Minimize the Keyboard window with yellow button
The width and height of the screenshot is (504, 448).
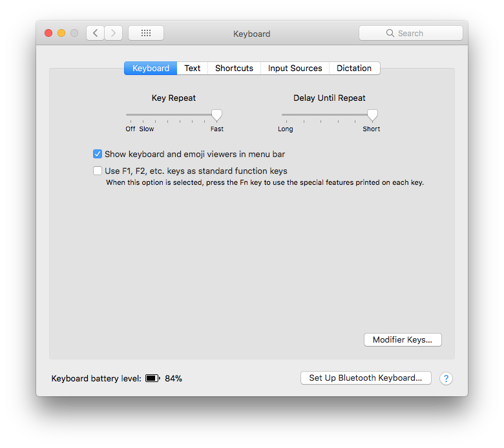pos(61,33)
